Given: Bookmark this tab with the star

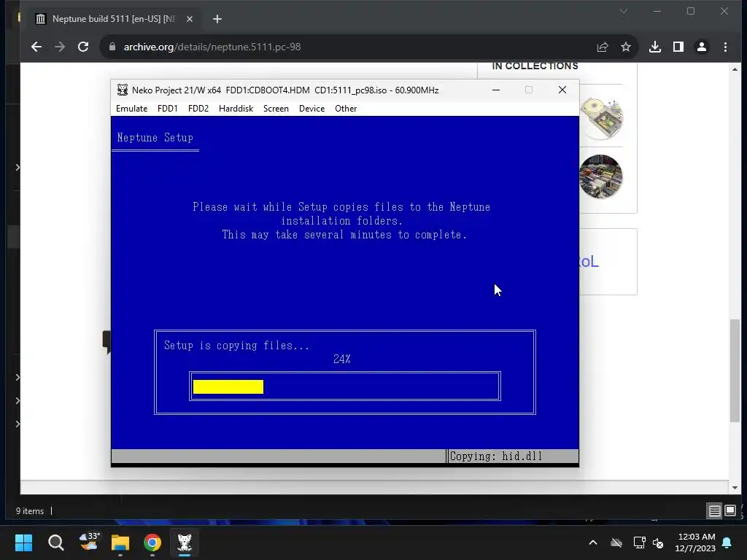Looking at the screenshot, I should coord(625,47).
